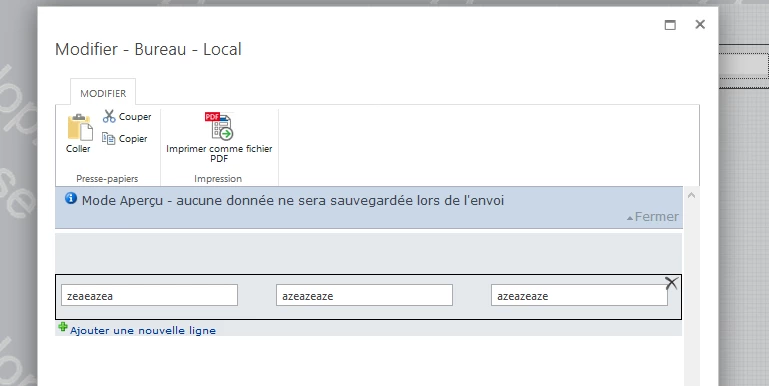Maximize the Modifier dialog window
Screen dimensions: 769x386
point(670,25)
